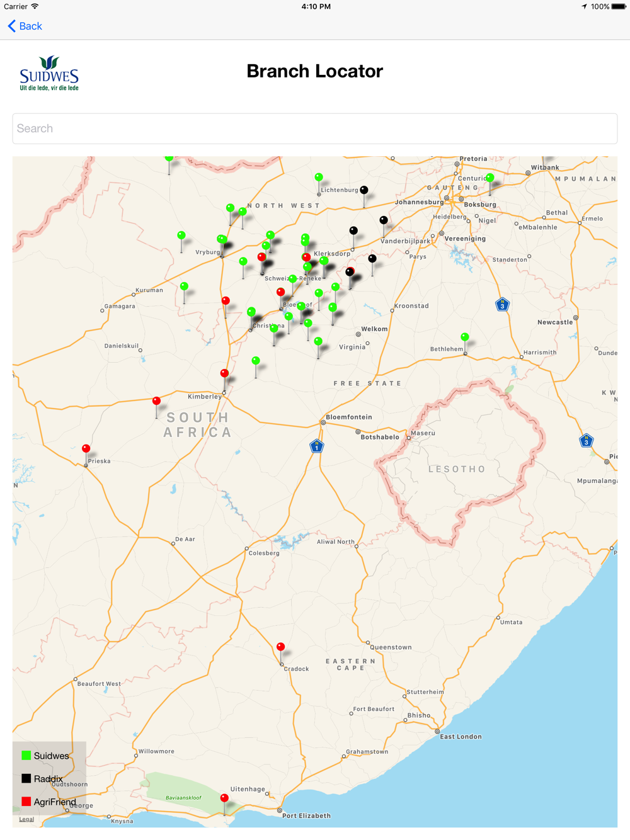Tap the 4:10 PM status bar clock

(316, 6)
